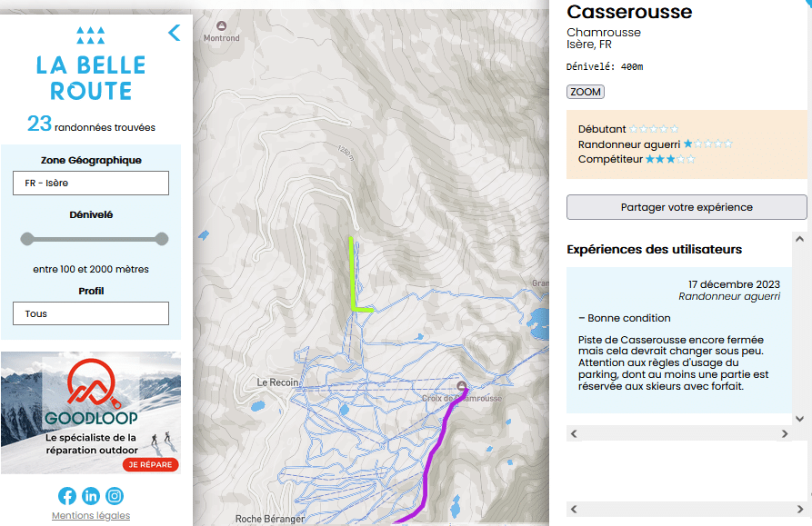The image size is (812, 526).
Task: Click the right handle of Dénivelé slider
Action: 162,239
